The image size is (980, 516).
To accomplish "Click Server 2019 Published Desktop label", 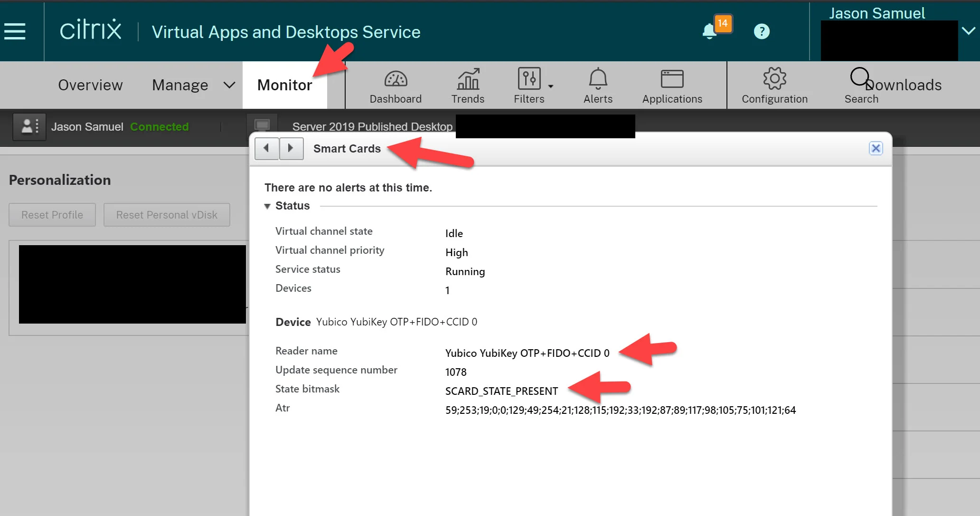I will click(372, 127).
